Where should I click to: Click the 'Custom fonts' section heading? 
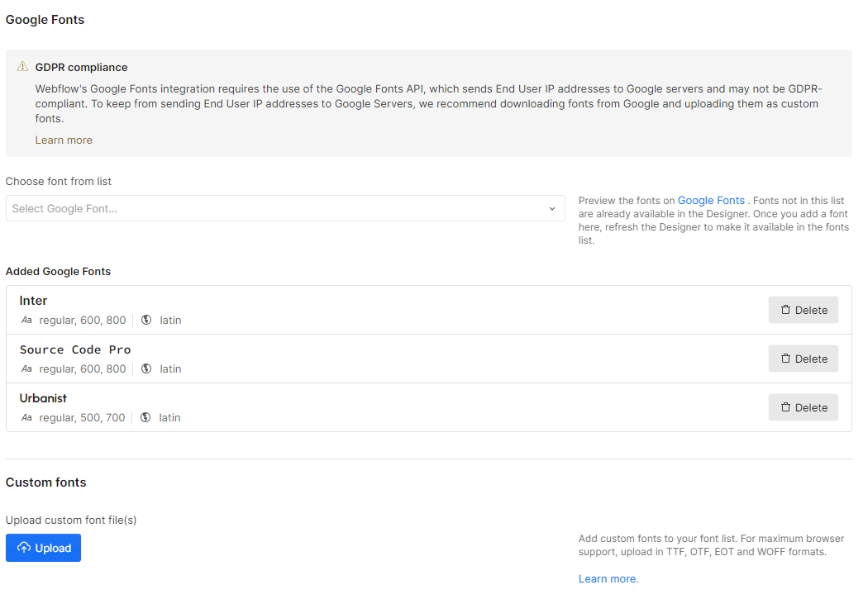[x=46, y=482]
